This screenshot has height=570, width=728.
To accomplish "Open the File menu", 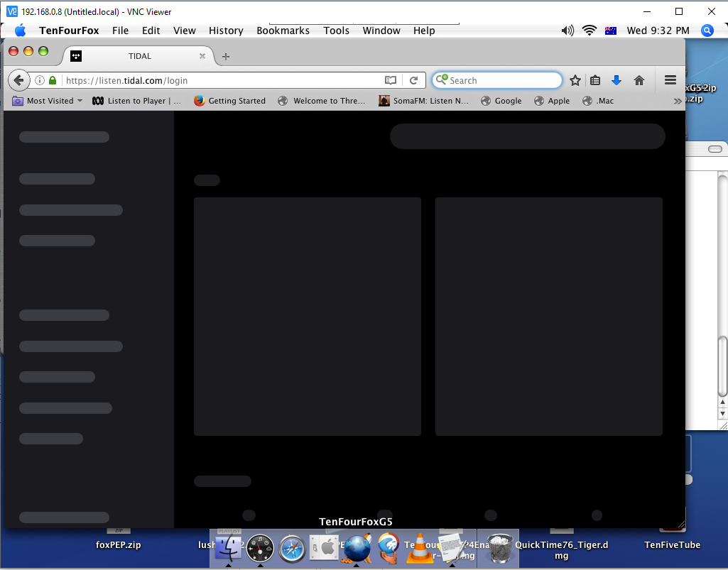I will click(x=120, y=31).
